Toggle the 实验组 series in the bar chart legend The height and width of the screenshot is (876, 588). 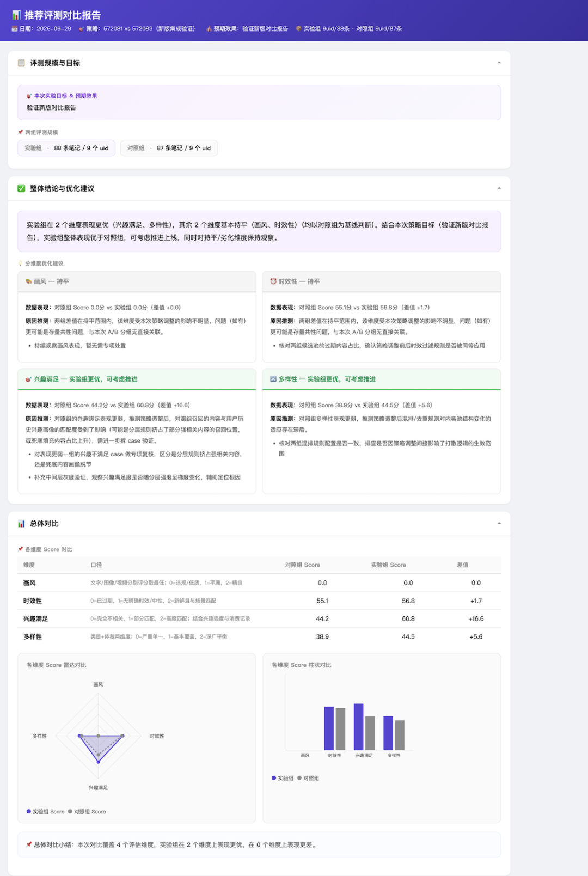[x=283, y=778]
